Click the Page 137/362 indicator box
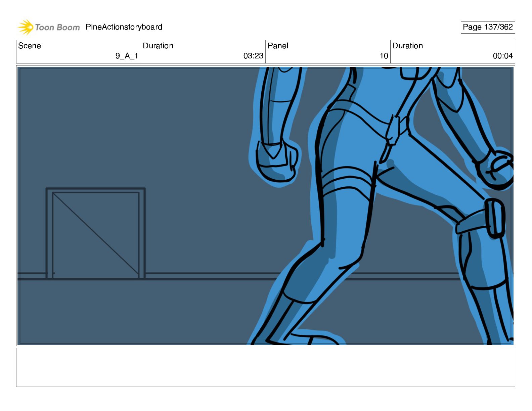 tap(488, 27)
